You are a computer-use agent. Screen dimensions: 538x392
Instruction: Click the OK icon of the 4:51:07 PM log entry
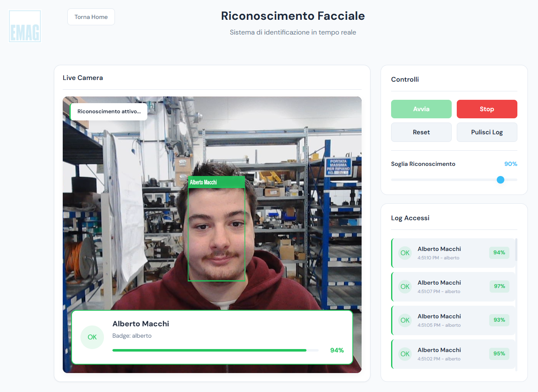[405, 287]
